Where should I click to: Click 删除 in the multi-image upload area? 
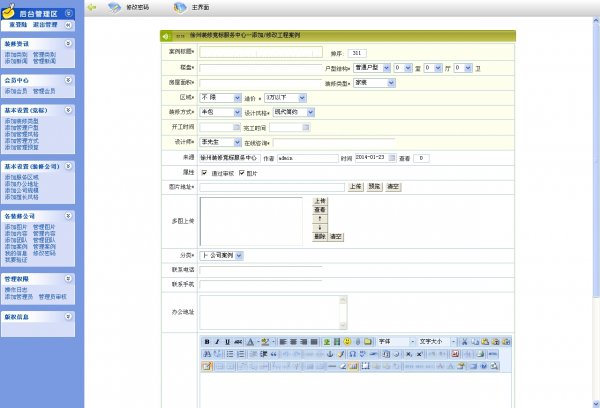click(x=320, y=237)
